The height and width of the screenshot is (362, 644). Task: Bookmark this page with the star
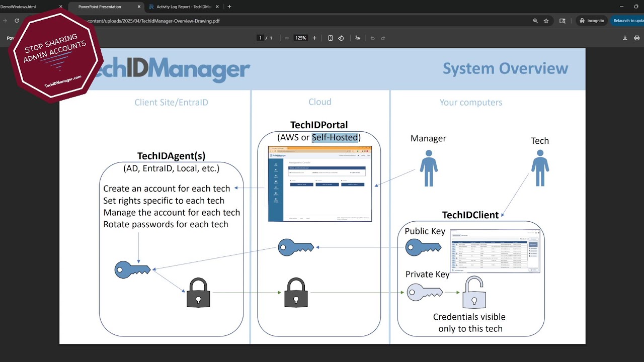(x=546, y=21)
